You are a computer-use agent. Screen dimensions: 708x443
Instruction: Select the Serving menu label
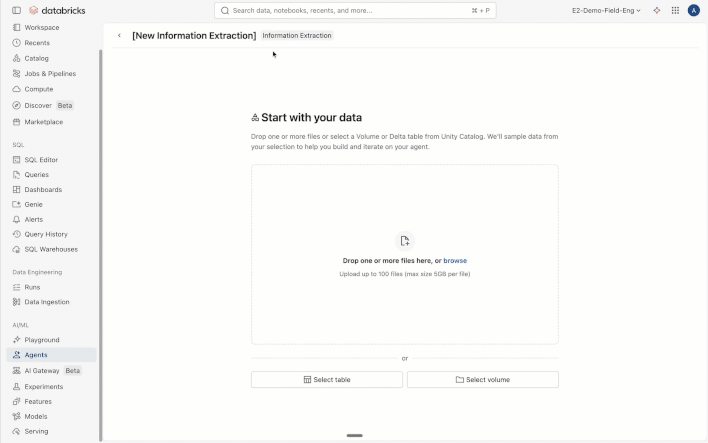click(x=37, y=431)
